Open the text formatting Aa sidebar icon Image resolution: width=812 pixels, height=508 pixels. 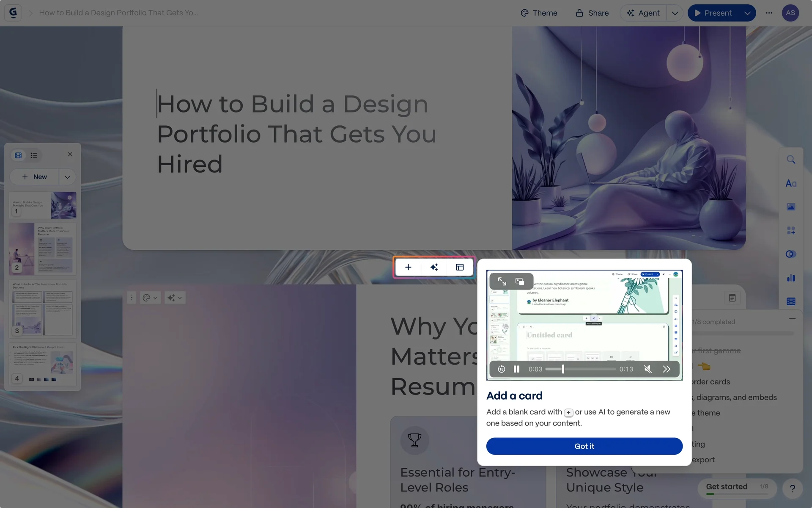pyautogui.click(x=791, y=183)
